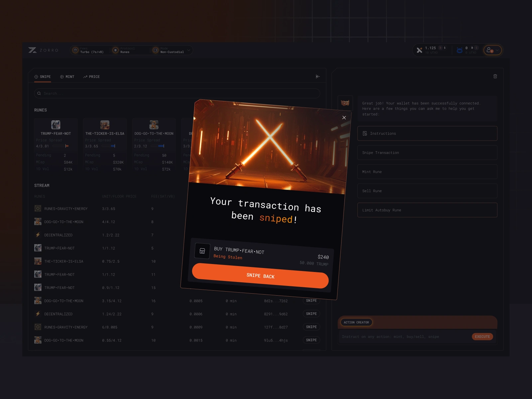Click the DOG•GO•TO•THE•MOON icon at price 0.55/4.12
The height and width of the screenshot is (399, 532).
click(38, 340)
